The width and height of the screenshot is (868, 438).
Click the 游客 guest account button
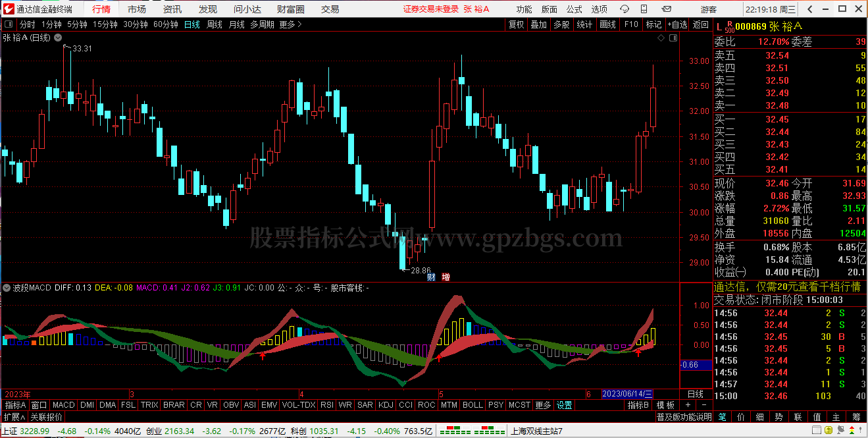[x=709, y=10]
